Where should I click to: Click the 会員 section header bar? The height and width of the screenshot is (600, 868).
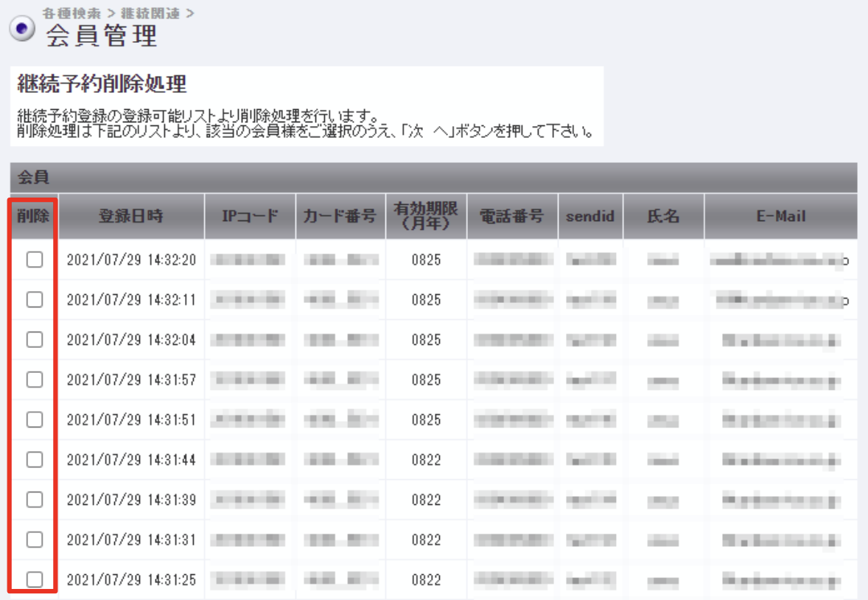[433, 178]
